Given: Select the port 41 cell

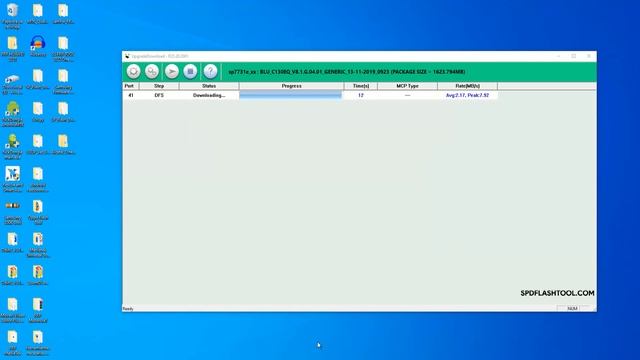Looking at the screenshot, I should (x=131, y=95).
